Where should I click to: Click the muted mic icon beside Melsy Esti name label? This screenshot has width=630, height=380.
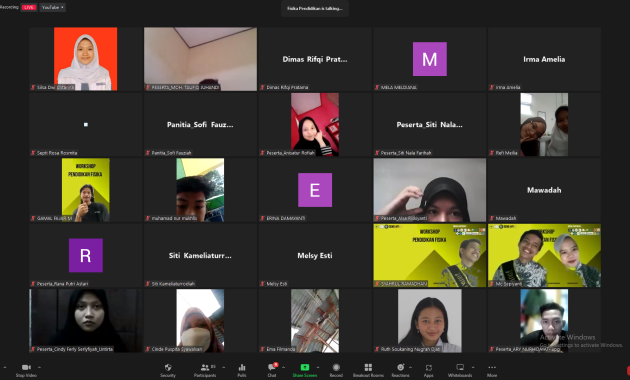tap(262, 284)
